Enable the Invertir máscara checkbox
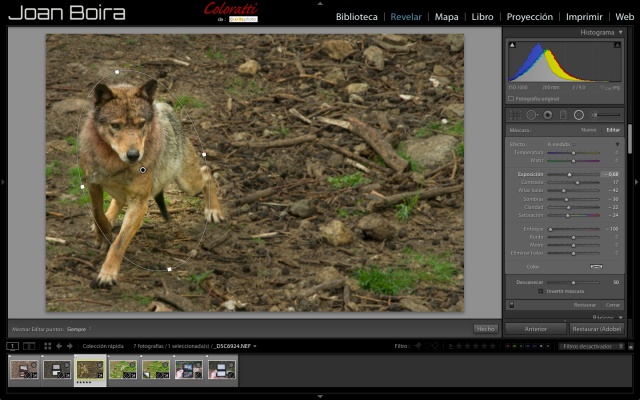 540,291
